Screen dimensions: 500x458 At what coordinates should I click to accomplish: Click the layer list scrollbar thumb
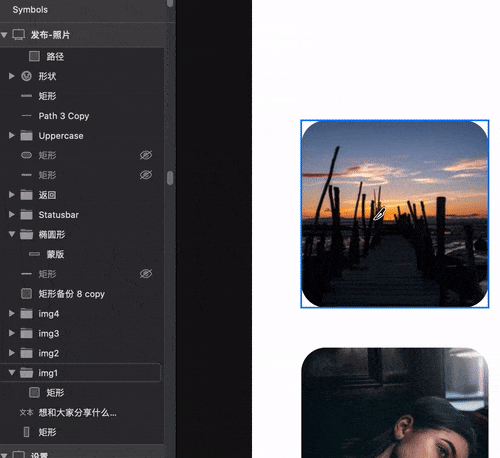[x=170, y=178]
